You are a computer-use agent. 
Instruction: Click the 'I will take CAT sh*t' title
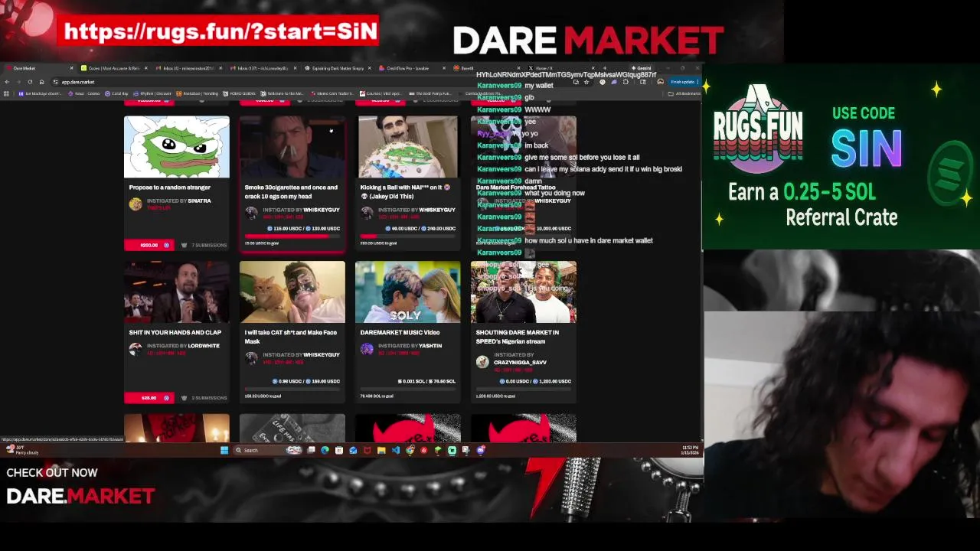point(291,337)
